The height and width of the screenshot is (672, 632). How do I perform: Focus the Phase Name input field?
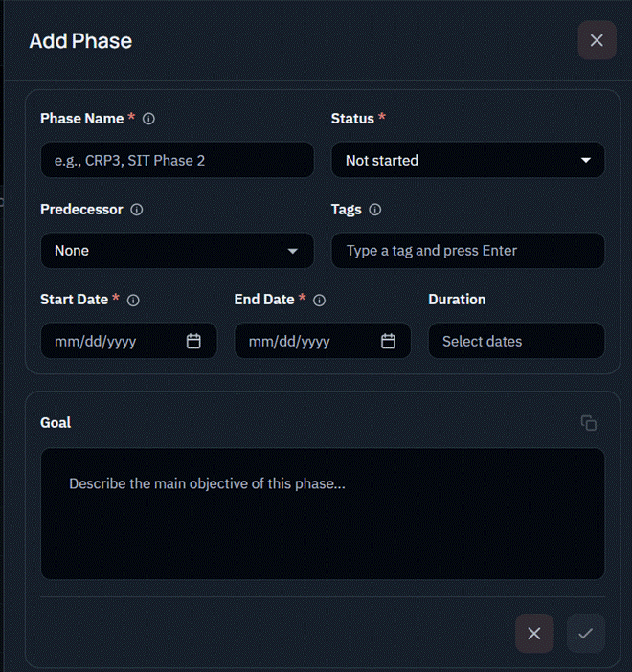[177, 160]
